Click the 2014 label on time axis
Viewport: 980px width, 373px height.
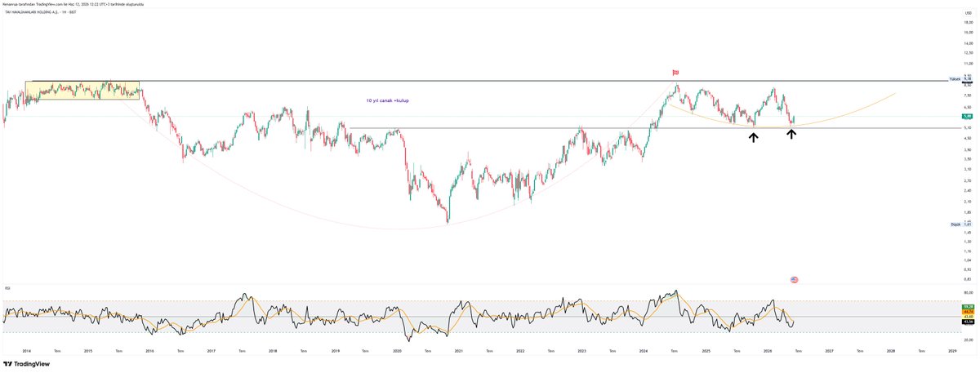coord(25,351)
